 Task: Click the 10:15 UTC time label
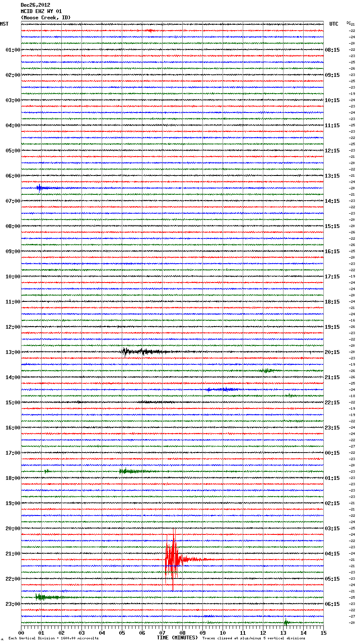(x=332, y=100)
